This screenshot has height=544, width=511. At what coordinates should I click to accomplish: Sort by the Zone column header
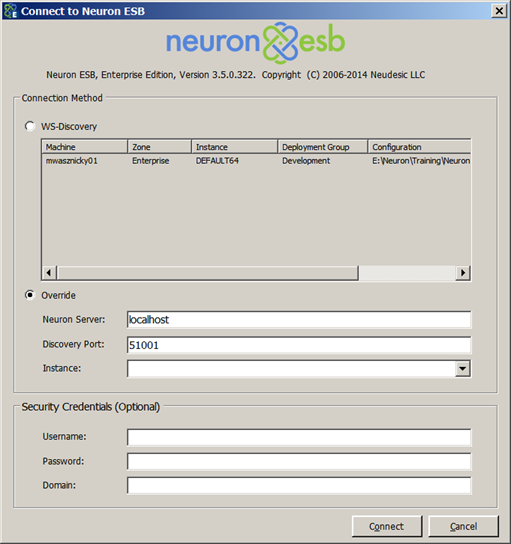pos(160,147)
